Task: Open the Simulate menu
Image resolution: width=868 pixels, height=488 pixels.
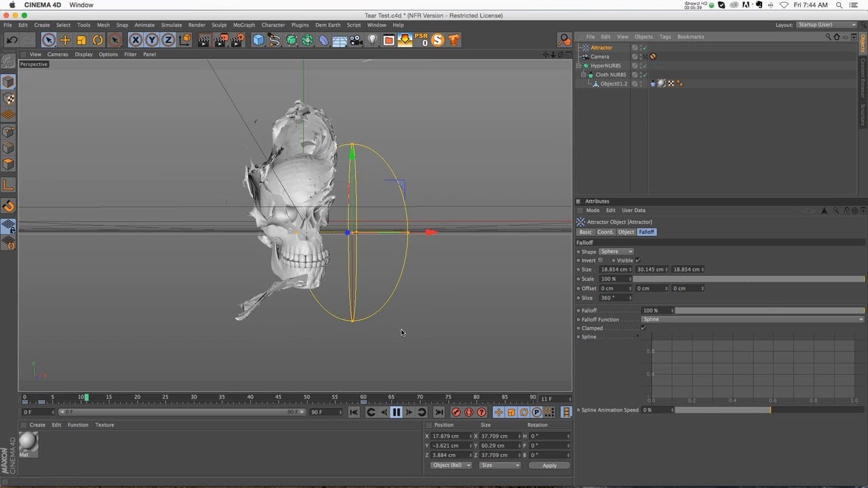Action: pyautogui.click(x=172, y=25)
